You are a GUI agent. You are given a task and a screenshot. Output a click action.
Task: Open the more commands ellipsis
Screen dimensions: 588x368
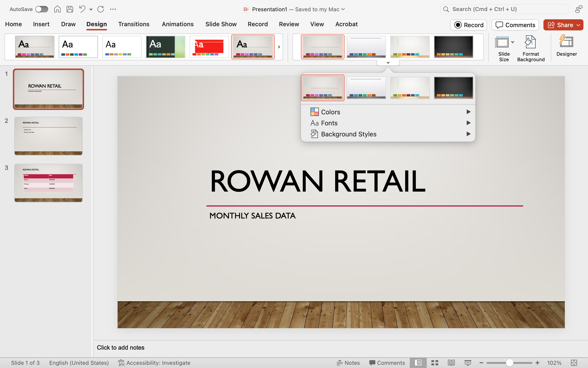click(x=113, y=9)
